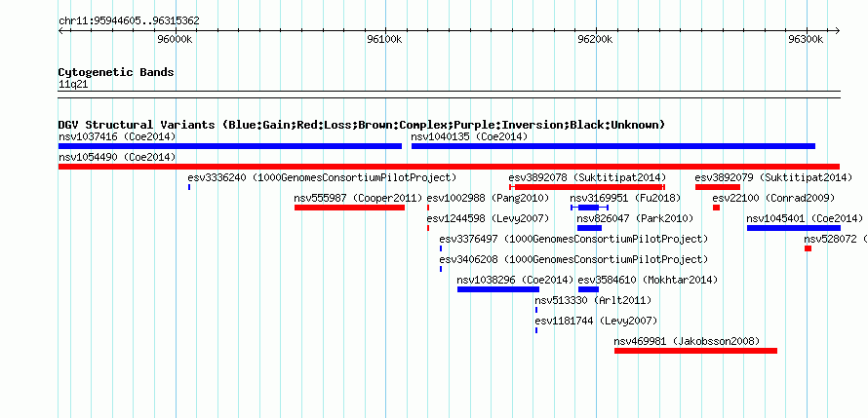Select the nsv1040135 (Coe2014) gain bar
Viewport: 868px width, 418px height.
613,146
